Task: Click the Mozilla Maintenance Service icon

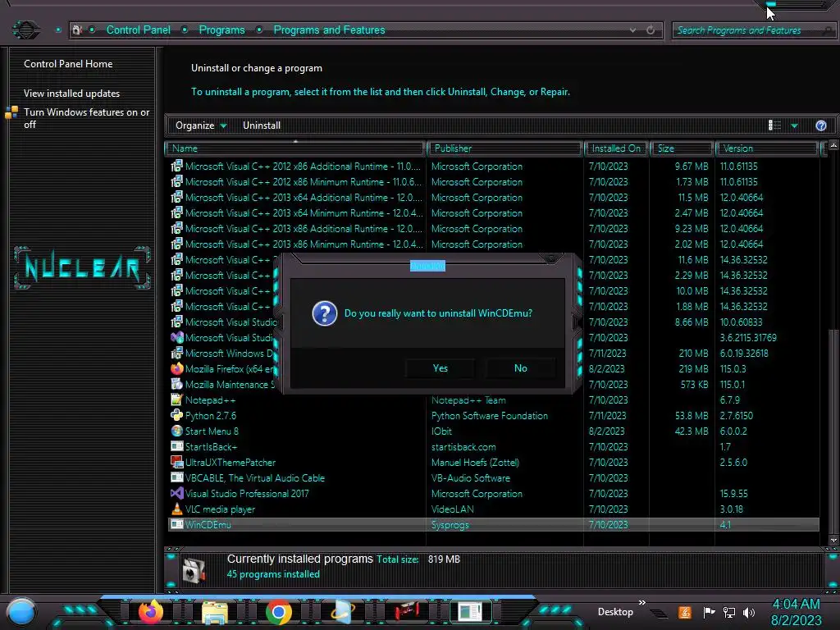Action: click(x=177, y=384)
